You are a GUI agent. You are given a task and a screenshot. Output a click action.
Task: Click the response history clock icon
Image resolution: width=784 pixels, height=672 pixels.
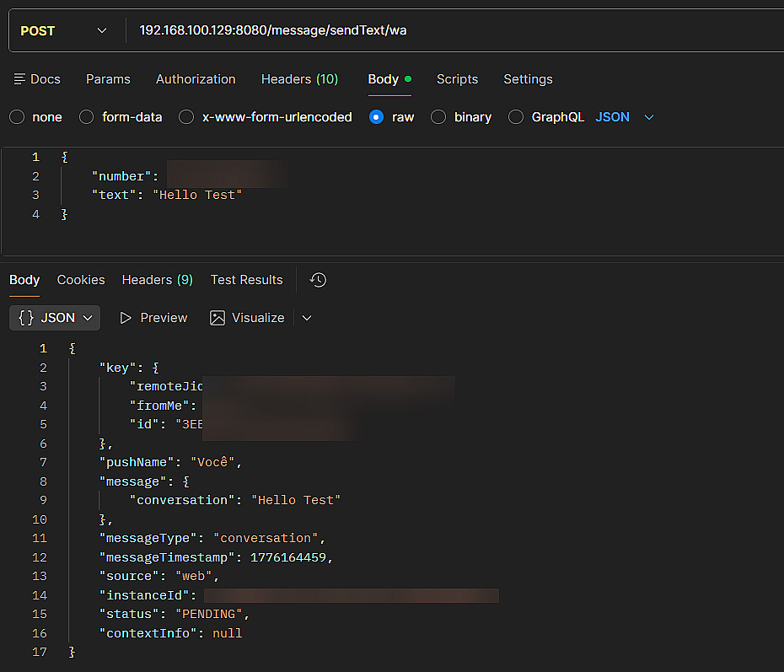(318, 280)
